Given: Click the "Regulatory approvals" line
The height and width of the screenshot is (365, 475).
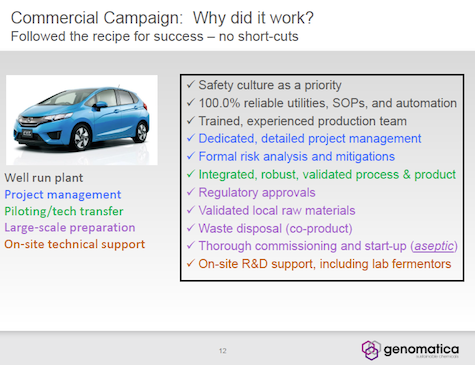Looking at the screenshot, I should click(257, 192).
